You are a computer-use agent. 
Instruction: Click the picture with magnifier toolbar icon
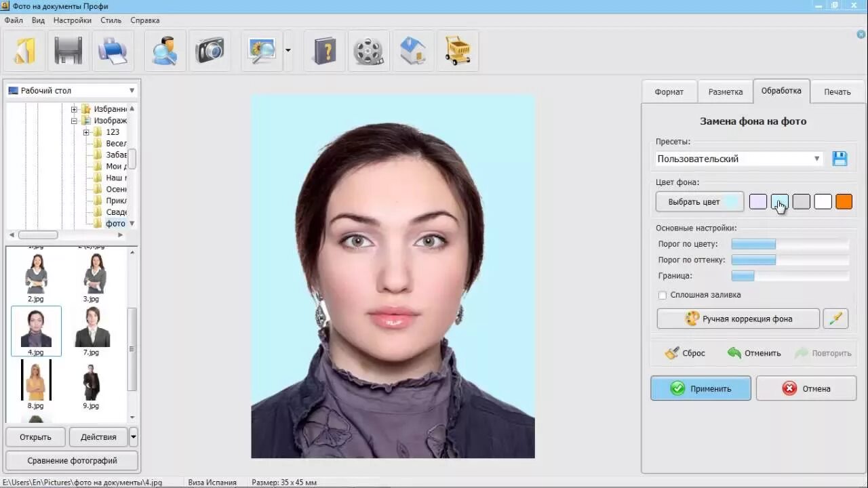click(x=262, y=51)
